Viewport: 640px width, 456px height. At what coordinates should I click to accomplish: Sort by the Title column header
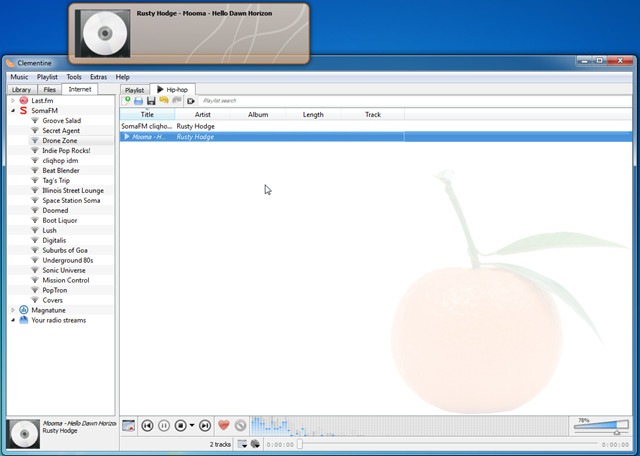[147, 115]
